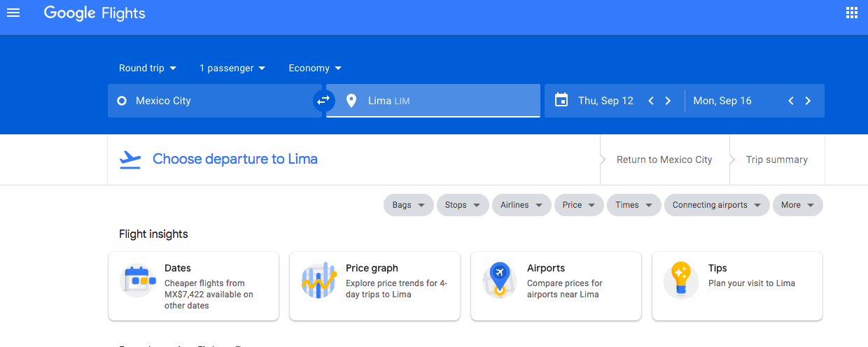Select the Thu, Sep 12 departure date

click(605, 101)
